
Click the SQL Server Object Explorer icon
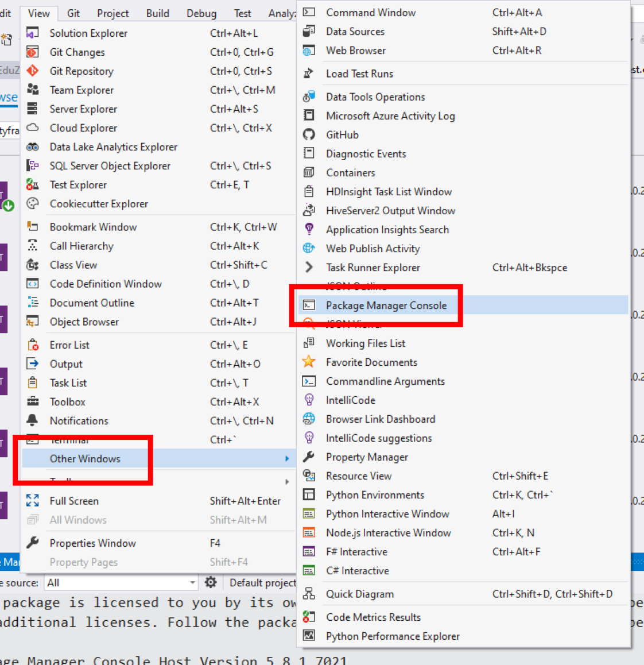click(33, 166)
